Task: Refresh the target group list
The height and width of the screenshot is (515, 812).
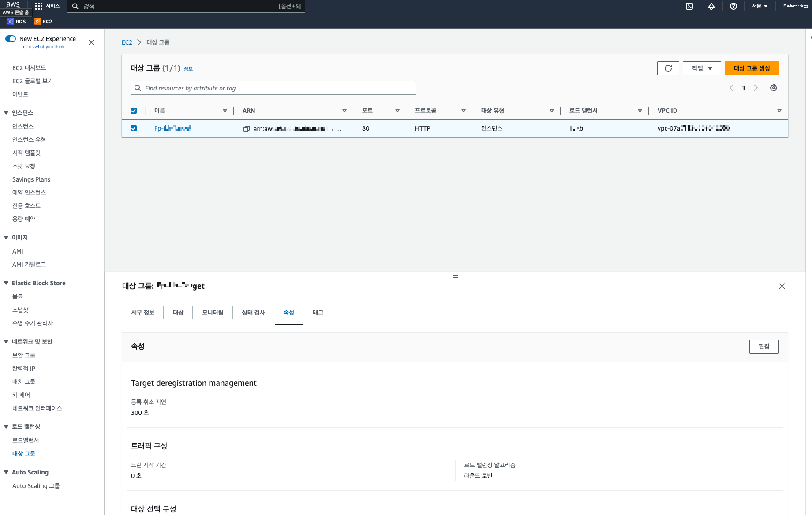Action: click(668, 68)
